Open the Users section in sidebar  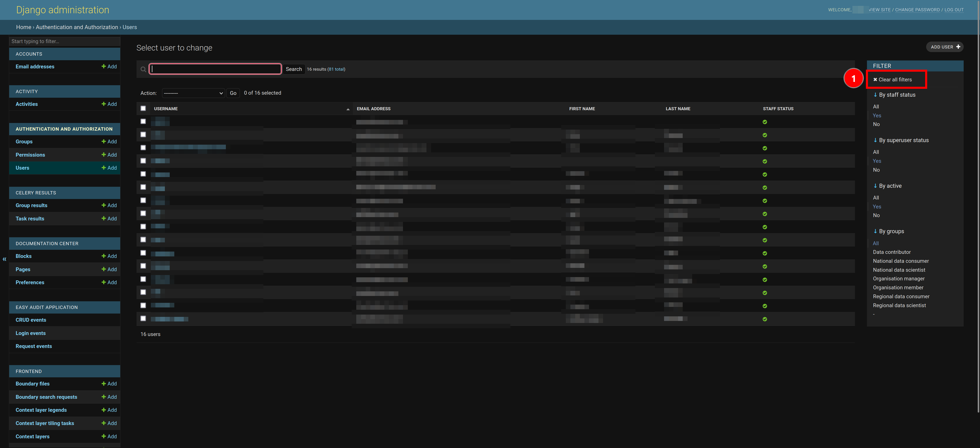pyautogui.click(x=22, y=168)
